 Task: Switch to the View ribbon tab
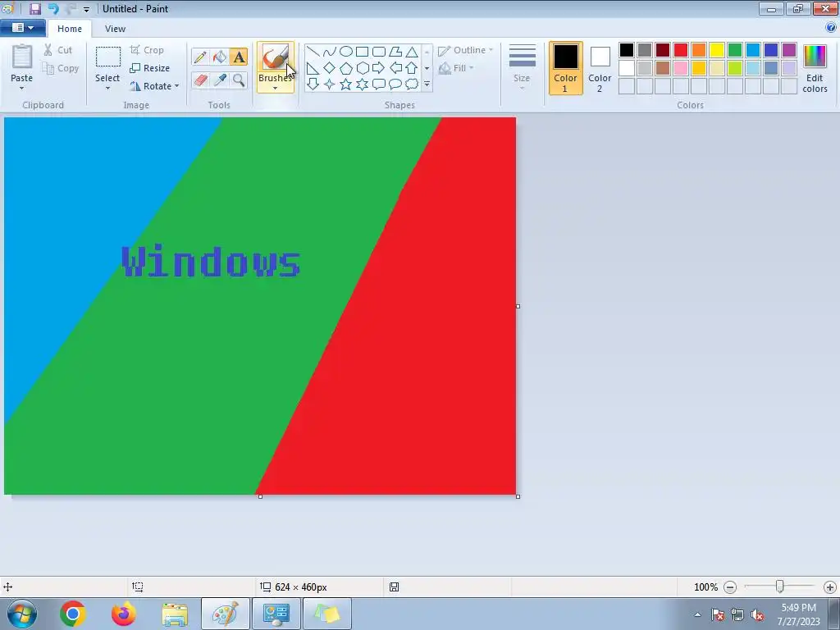[115, 29]
